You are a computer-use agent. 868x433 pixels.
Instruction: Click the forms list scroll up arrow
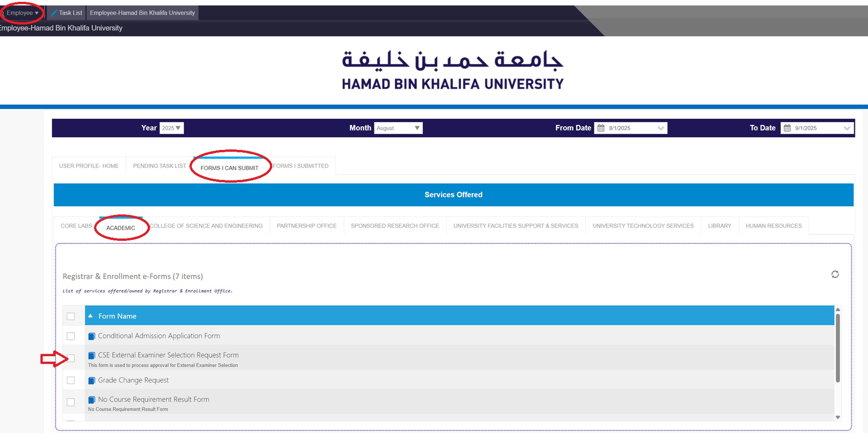point(838,309)
